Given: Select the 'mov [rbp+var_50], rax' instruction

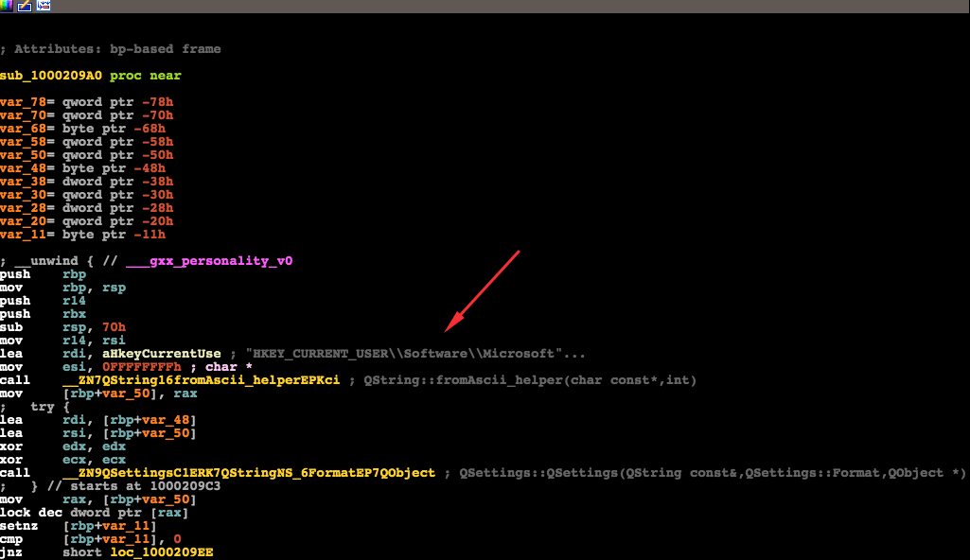Looking at the screenshot, I should (99, 394).
